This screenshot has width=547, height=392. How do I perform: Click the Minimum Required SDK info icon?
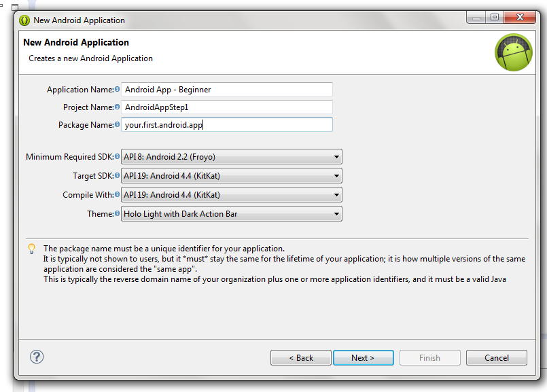coord(117,156)
